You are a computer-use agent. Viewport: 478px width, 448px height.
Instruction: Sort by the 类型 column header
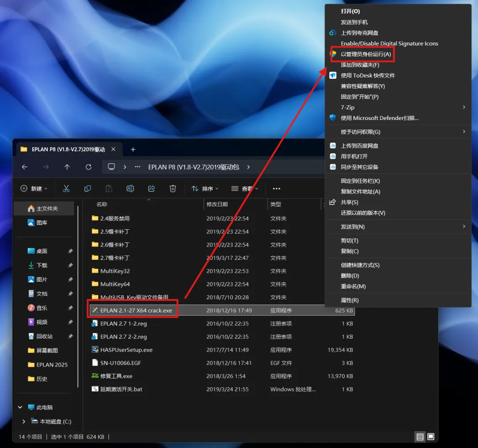click(x=276, y=205)
